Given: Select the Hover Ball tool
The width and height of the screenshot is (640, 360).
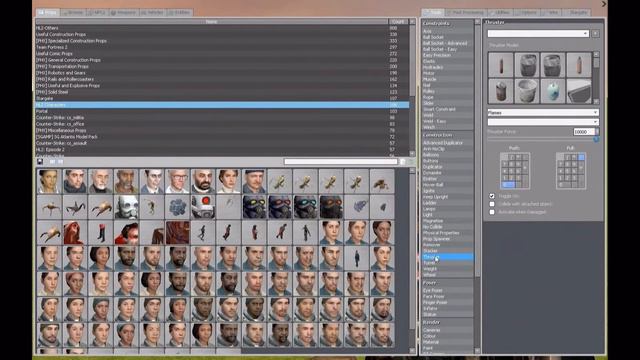Looking at the screenshot, I should 447,184.
